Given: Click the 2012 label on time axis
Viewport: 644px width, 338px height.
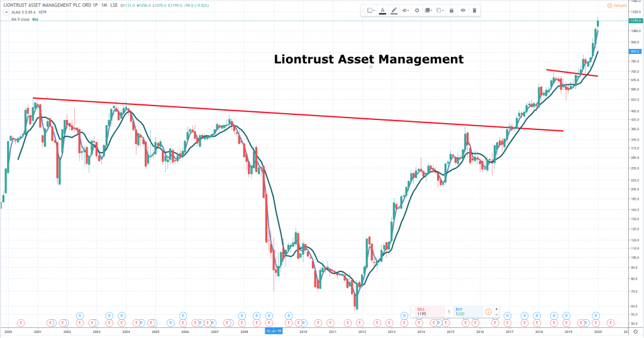Looking at the screenshot, I should coord(362,332).
